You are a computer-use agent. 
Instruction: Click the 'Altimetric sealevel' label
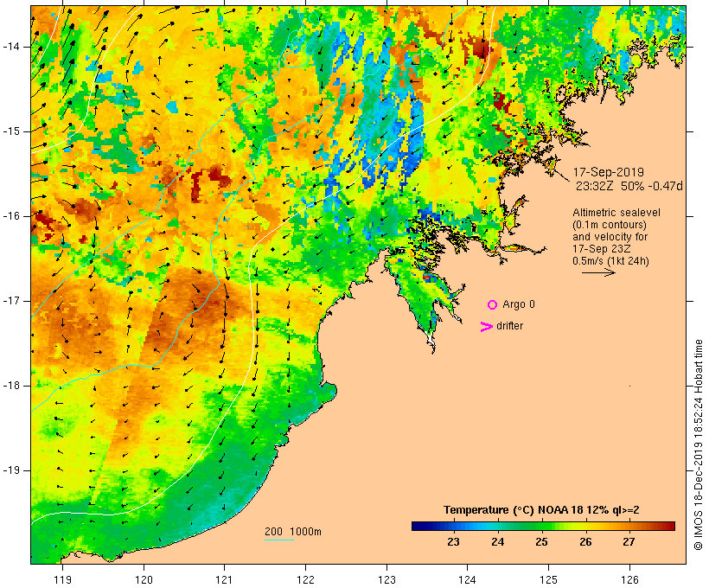click(616, 213)
